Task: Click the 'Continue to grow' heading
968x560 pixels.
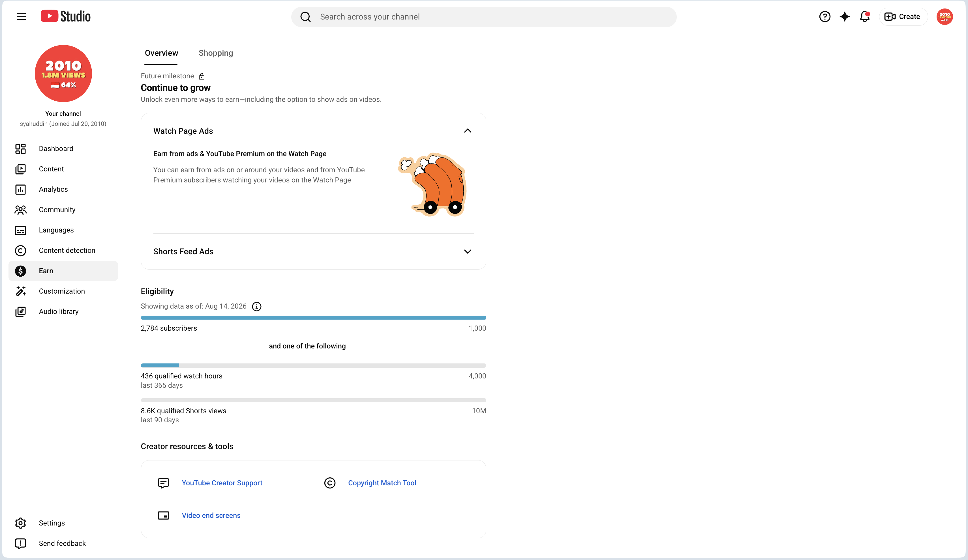Action: 175,88
